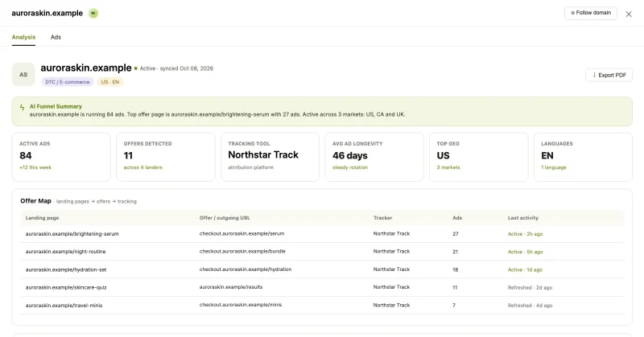This screenshot has height=337, width=644.
Task: Click ads count 7 in the table
Action: (x=454, y=306)
